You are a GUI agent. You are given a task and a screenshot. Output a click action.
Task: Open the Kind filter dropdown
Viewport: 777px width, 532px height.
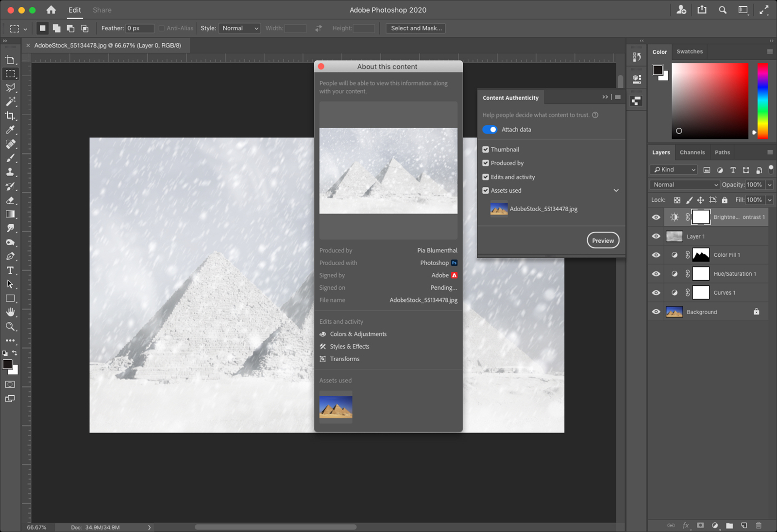pos(673,169)
